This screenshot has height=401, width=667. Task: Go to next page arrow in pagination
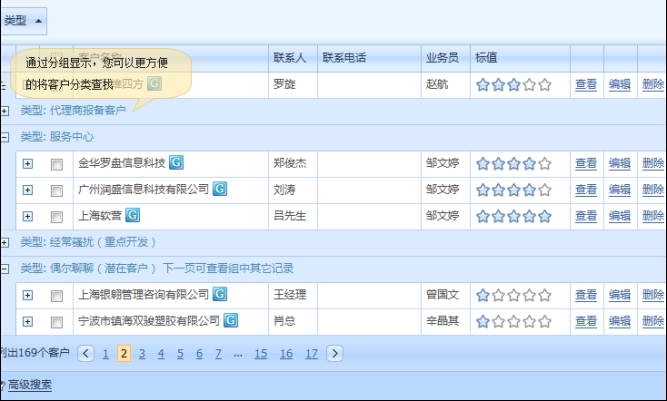point(335,353)
